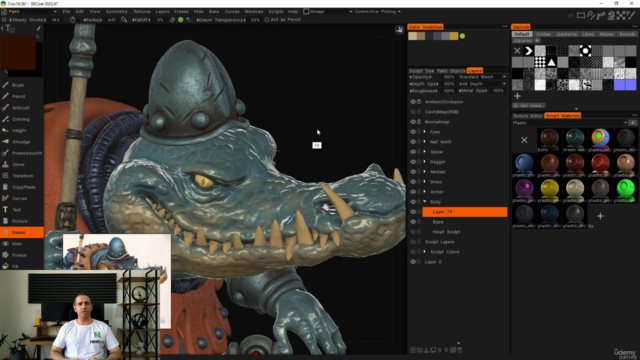The width and height of the screenshot is (640, 360).
Task: Click the crocodile reference image thumbnail
Action: click(117, 251)
